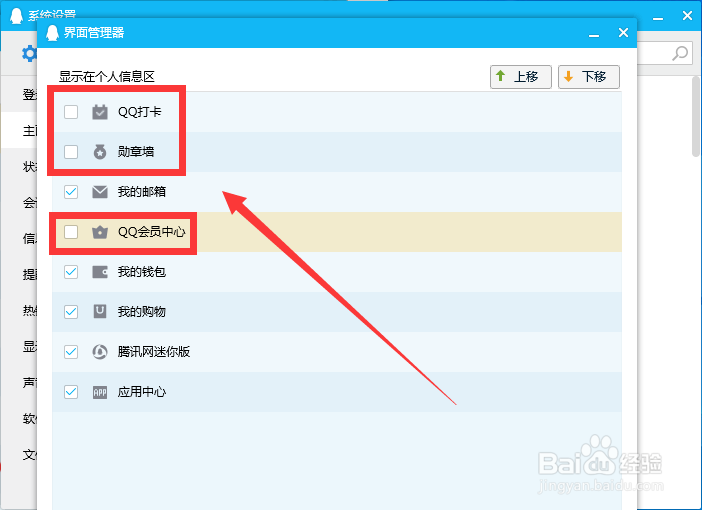Select the 我的邮箱 label text
Viewport: 702px width, 510px height.
(x=141, y=192)
